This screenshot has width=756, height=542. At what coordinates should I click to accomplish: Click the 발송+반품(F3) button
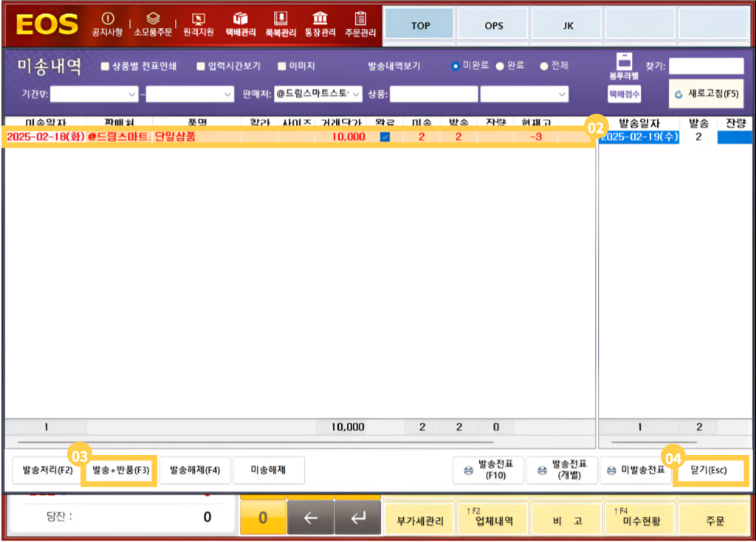click(x=120, y=470)
